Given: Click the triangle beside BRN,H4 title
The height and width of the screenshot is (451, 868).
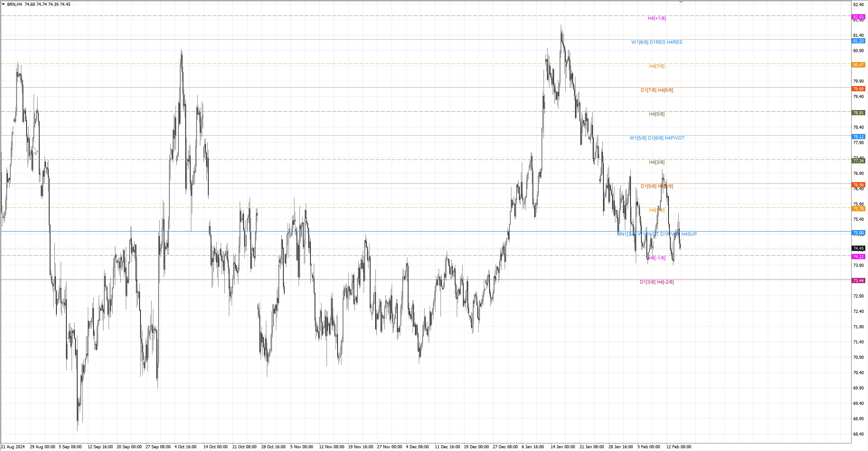Looking at the screenshot, I should (x=3, y=4).
